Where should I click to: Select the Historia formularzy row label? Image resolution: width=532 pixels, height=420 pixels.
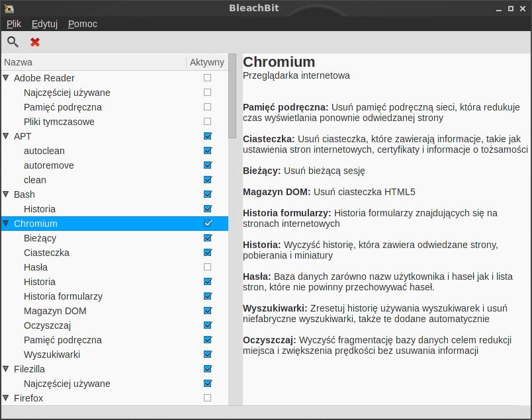pos(63,296)
